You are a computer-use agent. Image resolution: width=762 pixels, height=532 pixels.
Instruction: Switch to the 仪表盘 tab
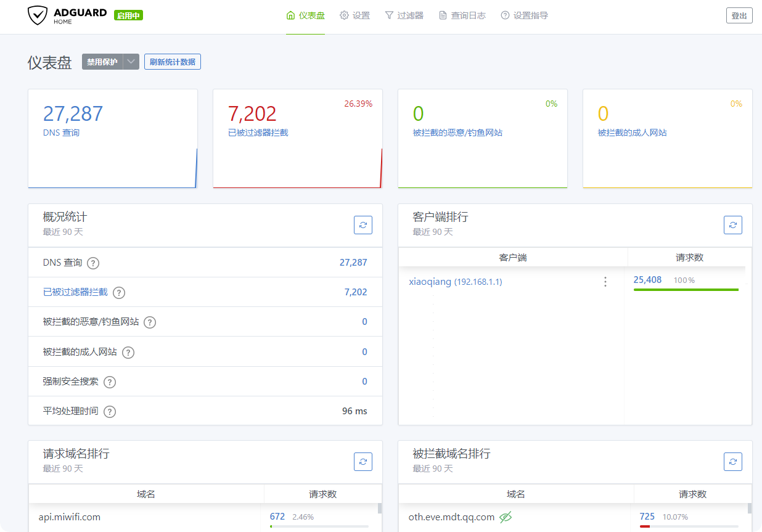305,15
